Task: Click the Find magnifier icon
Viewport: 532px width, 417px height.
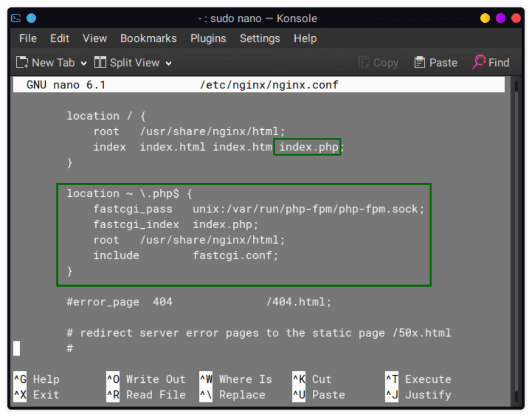Action: [478, 62]
